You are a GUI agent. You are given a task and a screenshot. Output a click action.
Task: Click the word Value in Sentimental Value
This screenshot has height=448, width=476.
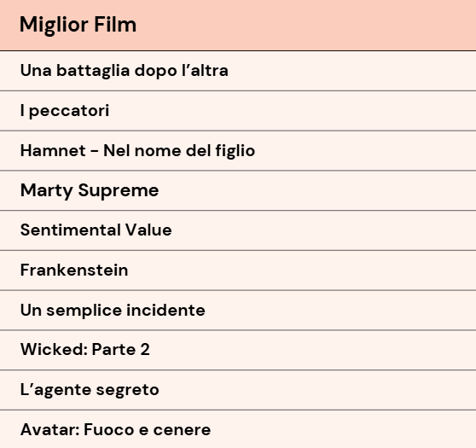pos(148,230)
